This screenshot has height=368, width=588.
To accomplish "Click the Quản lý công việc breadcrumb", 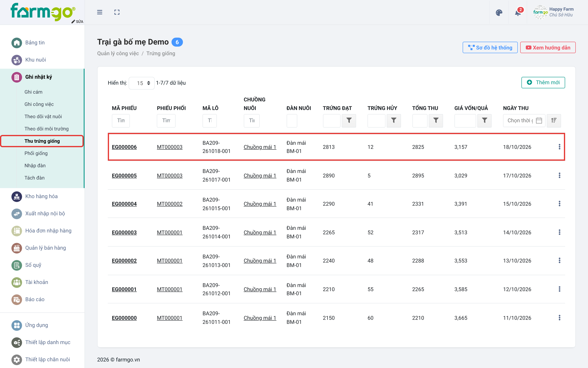I will [118, 53].
